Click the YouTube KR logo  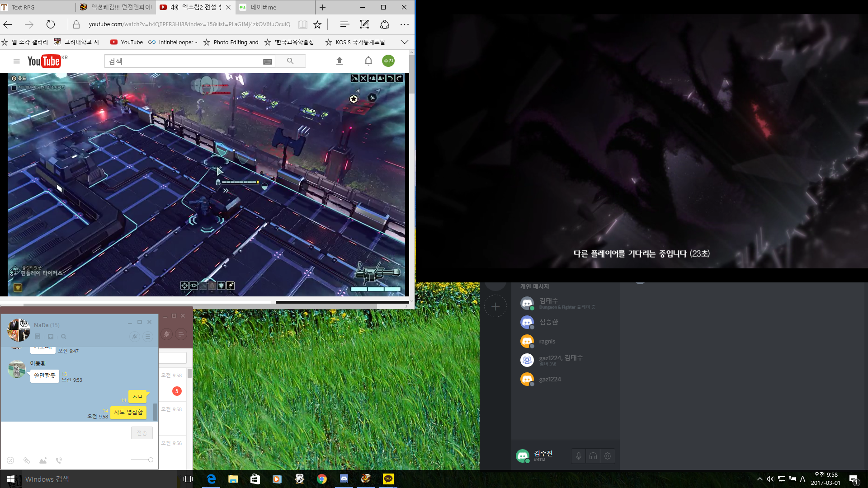point(47,61)
